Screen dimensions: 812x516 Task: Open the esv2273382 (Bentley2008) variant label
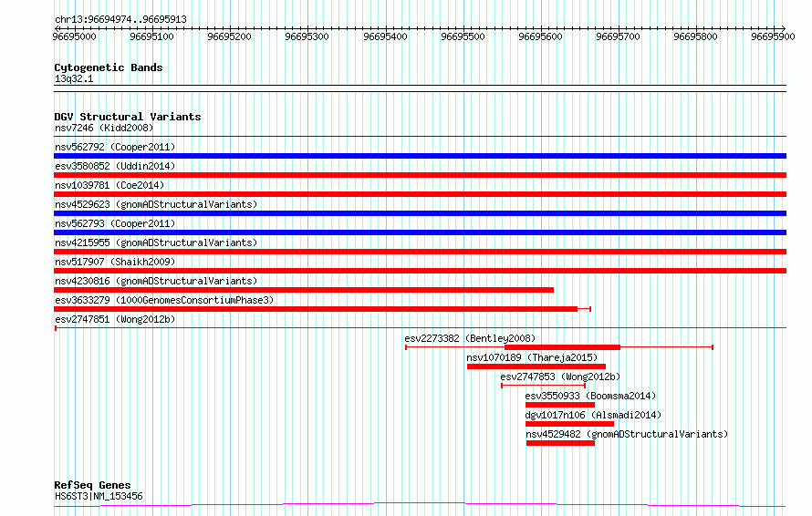click(x=470, y=338)
